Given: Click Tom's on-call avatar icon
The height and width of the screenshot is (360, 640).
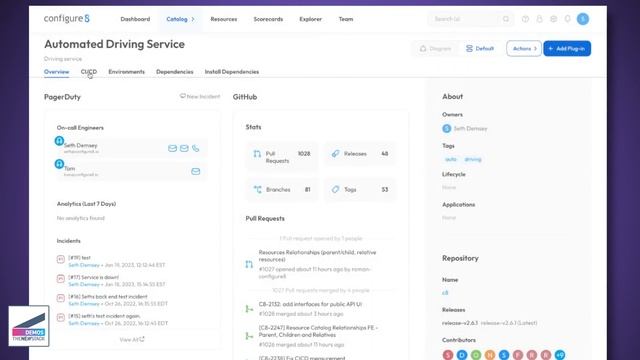Looking at the screenshot, I should (59, 164).
